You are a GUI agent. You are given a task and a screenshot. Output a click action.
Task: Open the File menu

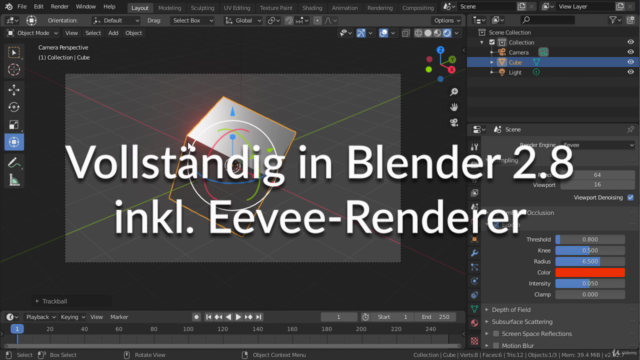(x=22, y=7)
